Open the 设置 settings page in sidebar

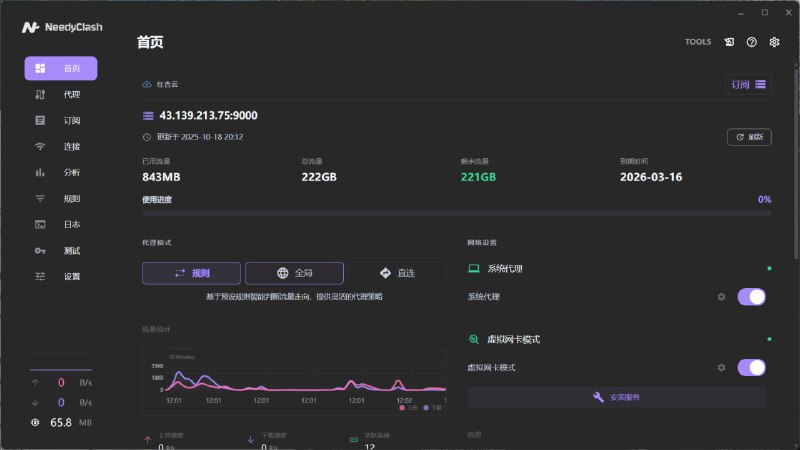[x=61, y=277]
